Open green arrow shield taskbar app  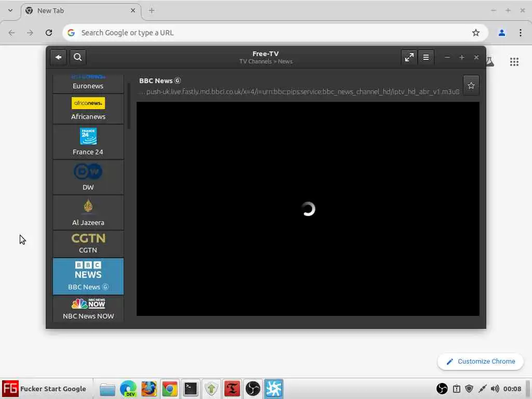(x=211, y=389)
